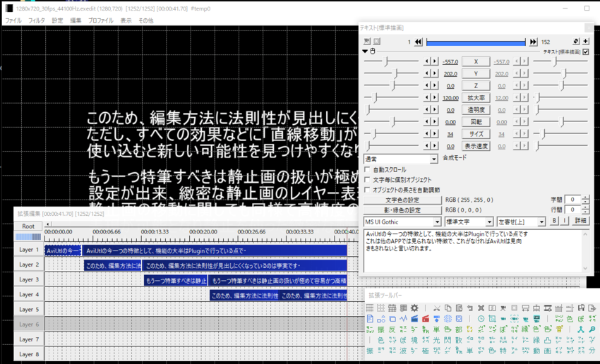Click the teal clock icon in toolbar
Image resolution: width=600 pixels, height=364 pixels.
click(481, 319)
